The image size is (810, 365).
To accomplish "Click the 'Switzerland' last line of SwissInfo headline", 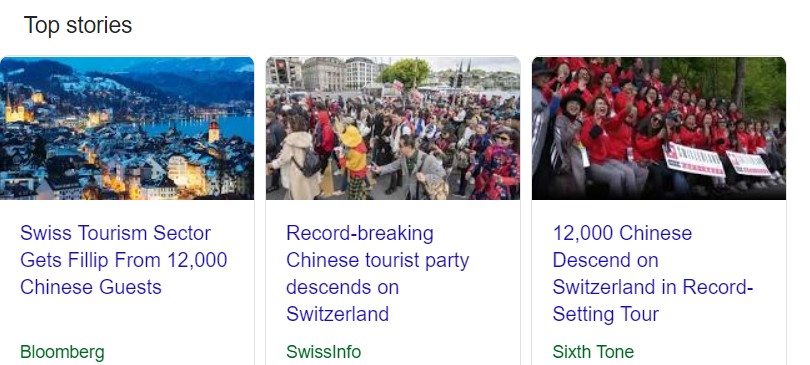I will tap(337, 314).
